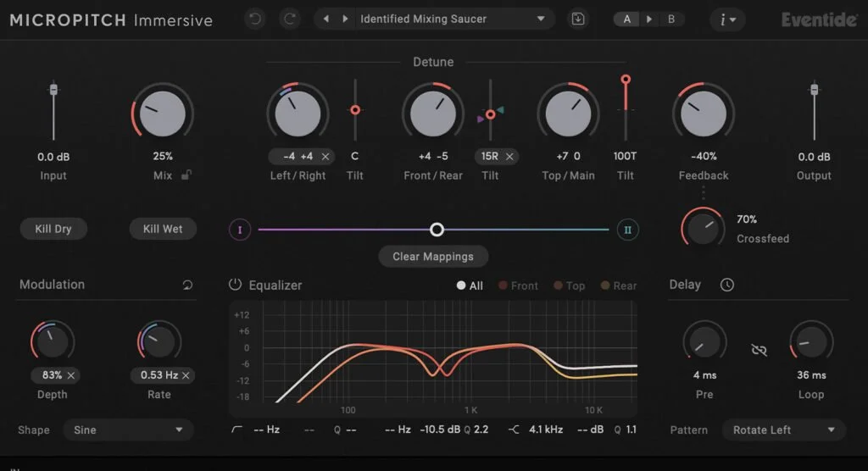Load the previous preset with left arrow
The image size is (868, 471).
[x=326, y=19]
